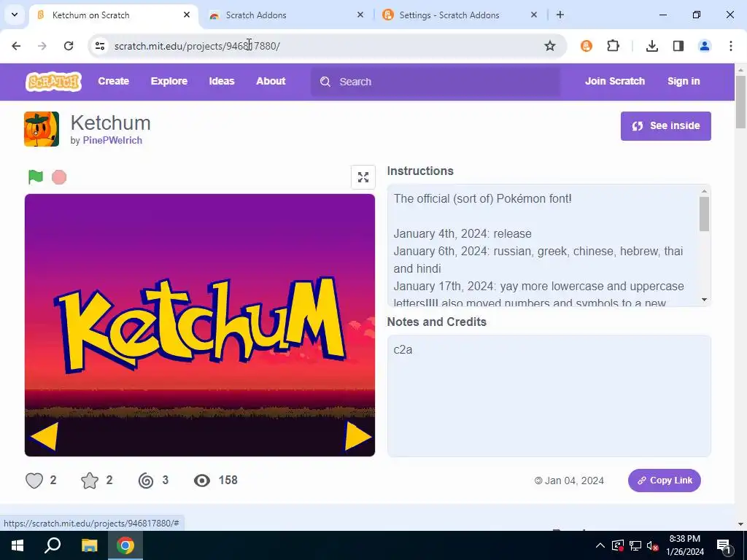View site information icon in address bar

click(99, 46)
